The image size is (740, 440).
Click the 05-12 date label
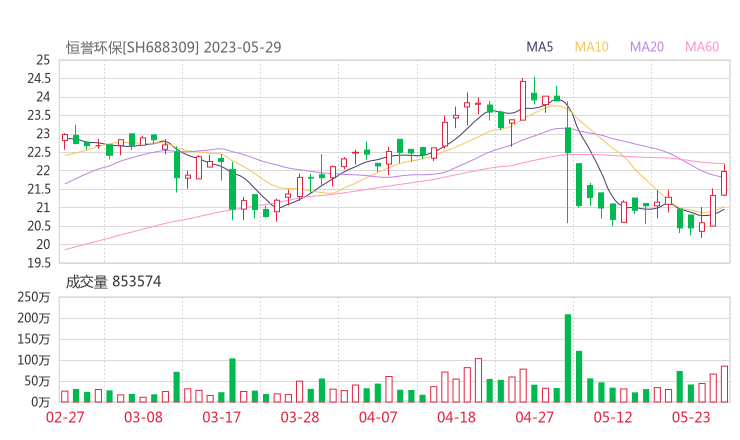[x=613, y=417]
